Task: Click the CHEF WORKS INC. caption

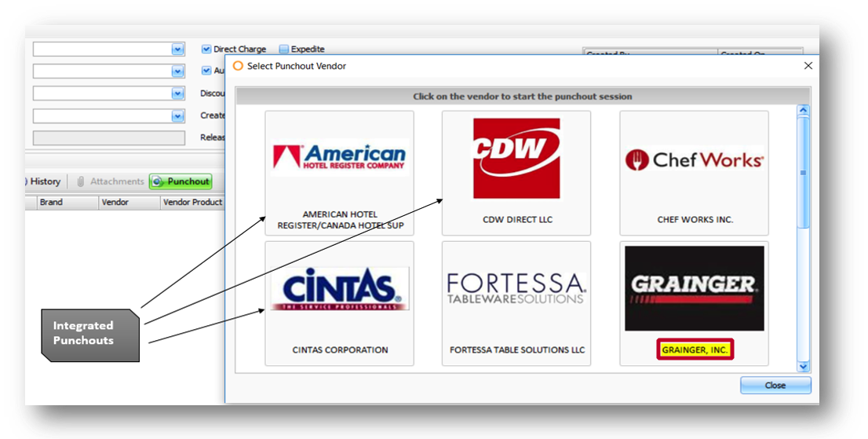Action: point(695,219)
